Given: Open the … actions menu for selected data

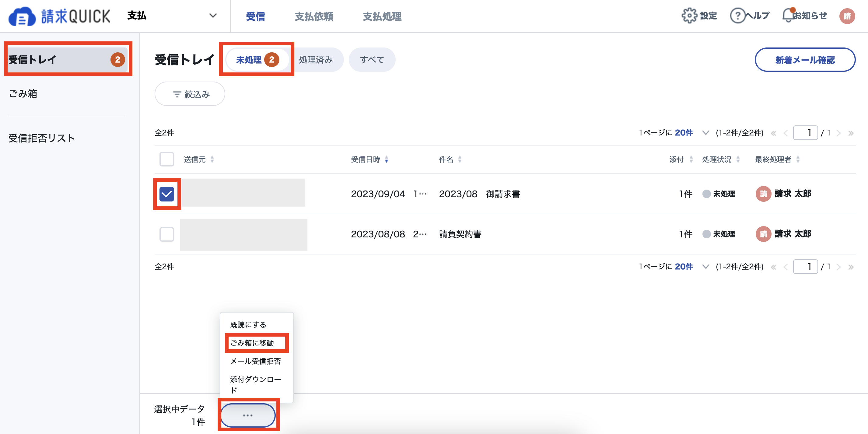Looking at the screenshot, I should (248, 415).
